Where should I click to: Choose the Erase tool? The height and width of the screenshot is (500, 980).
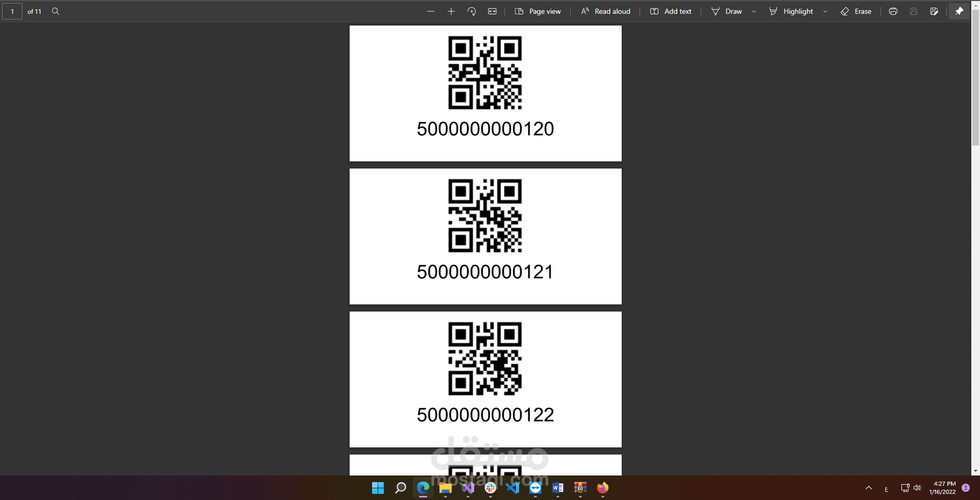(x=856, y=11)
